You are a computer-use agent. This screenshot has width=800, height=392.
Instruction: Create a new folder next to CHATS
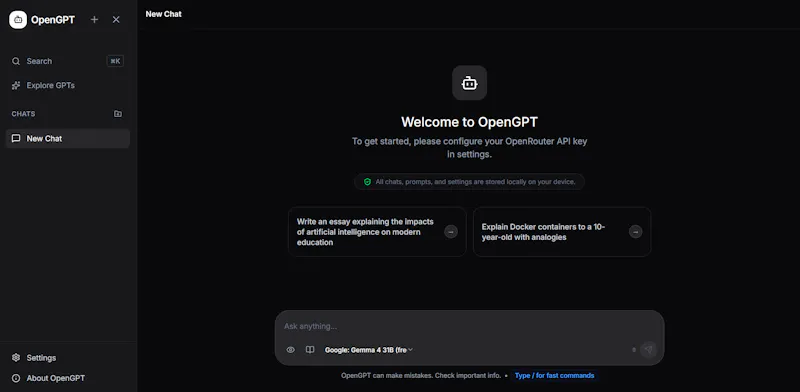pos(118,114)
